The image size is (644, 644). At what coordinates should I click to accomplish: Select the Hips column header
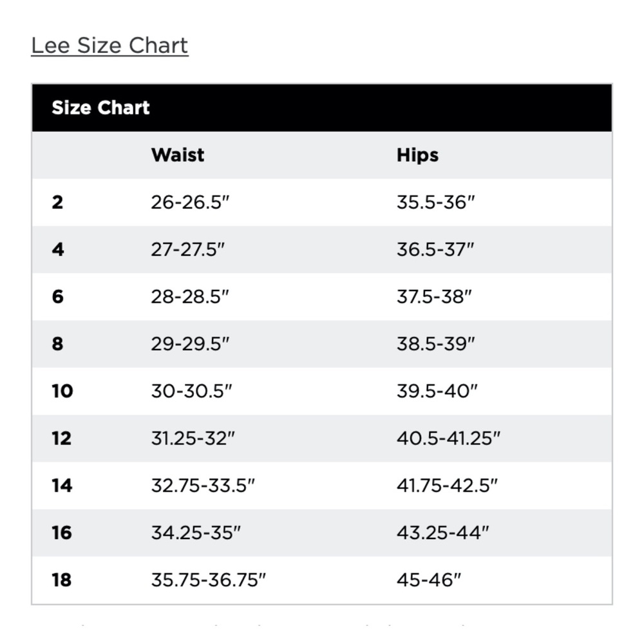click(417, 155)
